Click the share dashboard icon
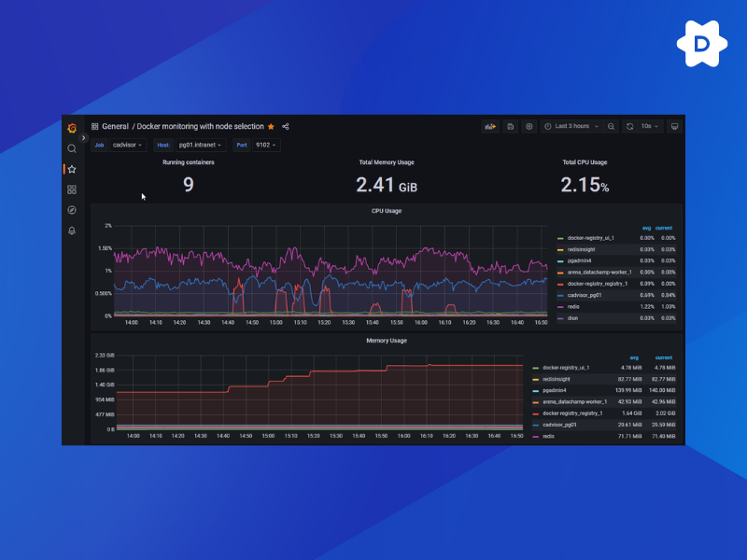 coord(286,126)
